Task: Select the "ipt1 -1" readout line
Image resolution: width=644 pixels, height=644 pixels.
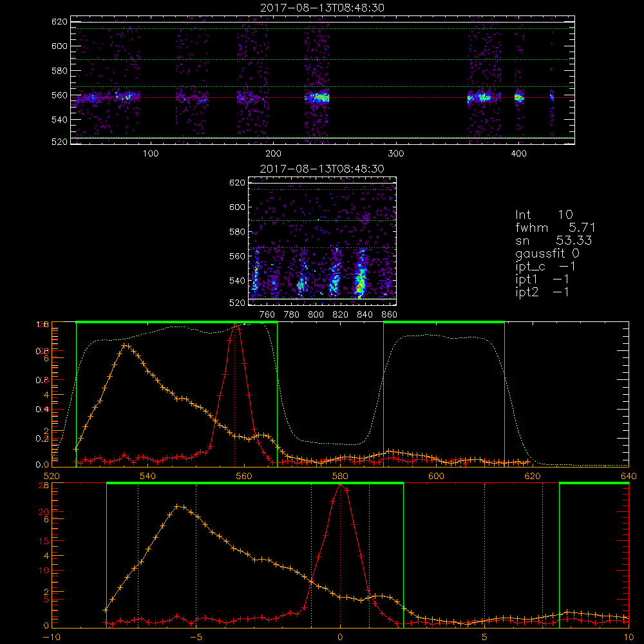Action: [x=542, y=279]
